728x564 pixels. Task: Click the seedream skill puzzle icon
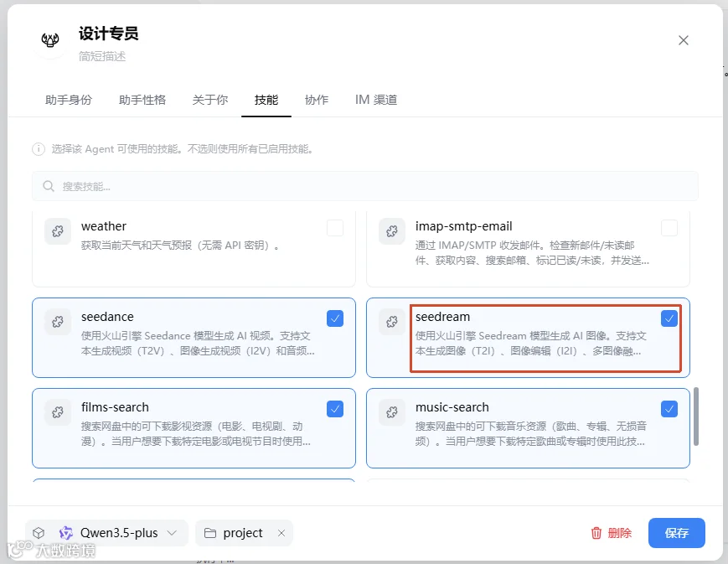pos(392,322)
